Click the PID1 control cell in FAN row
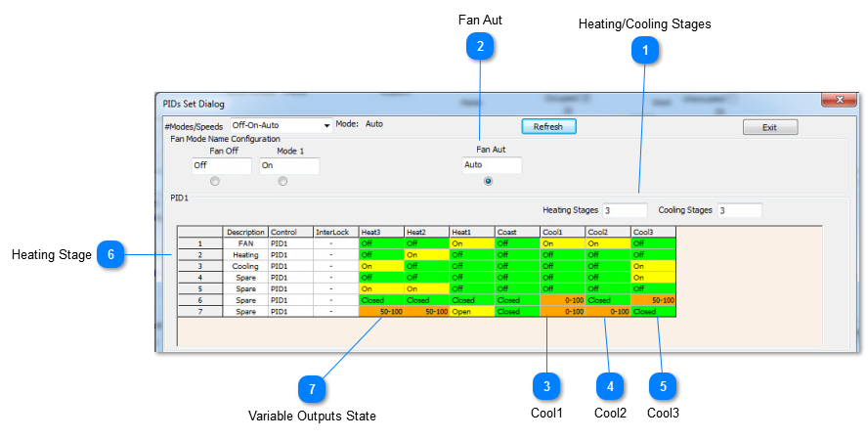The width and height of the screenshot is (868, 439). point(290,243)
